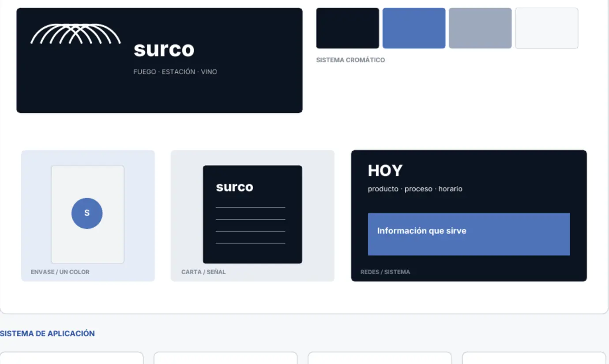Click the FUEGO · ESTACIÓN · VINO tagline
The image size is (609, 364).
pyautogui.click(x=175, y=71)
